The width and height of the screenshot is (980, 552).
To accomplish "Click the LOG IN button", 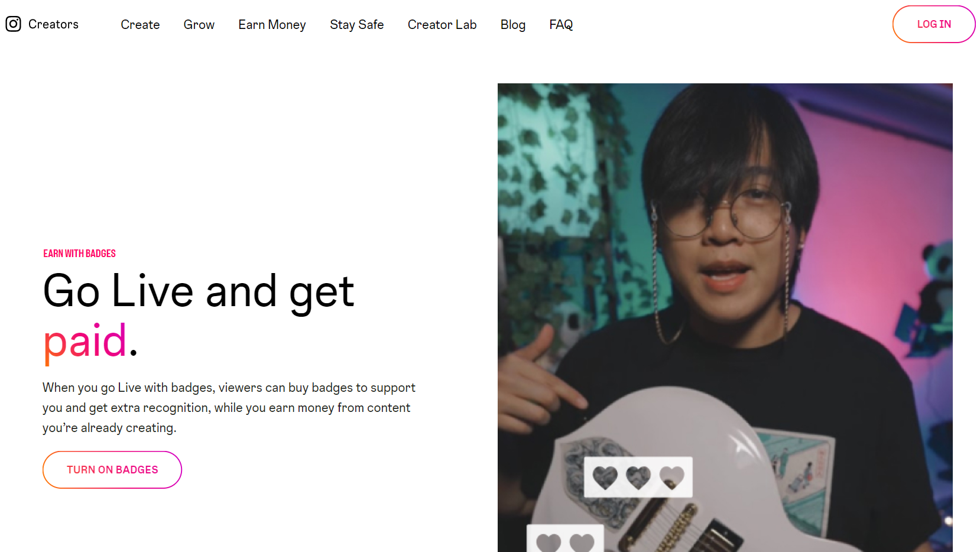I will (934, 24).
